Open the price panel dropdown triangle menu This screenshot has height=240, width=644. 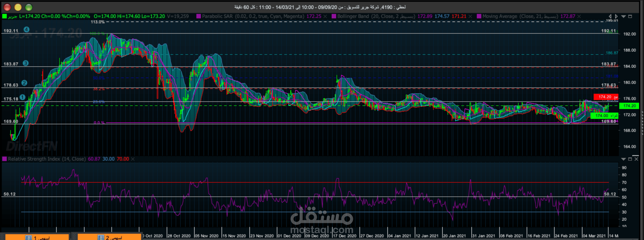624,16
